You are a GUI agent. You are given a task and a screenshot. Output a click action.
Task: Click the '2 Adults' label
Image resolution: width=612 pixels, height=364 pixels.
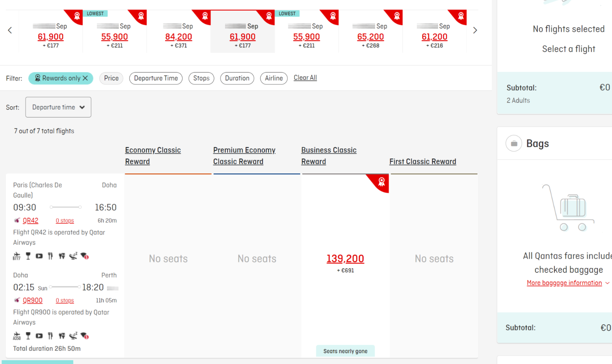pyautogui.click(x=518, y=101)
